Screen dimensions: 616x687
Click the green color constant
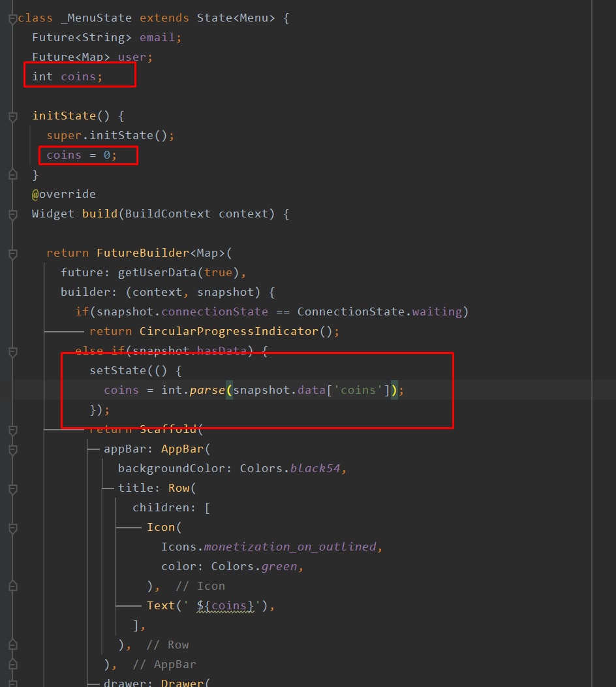(279, 566)
